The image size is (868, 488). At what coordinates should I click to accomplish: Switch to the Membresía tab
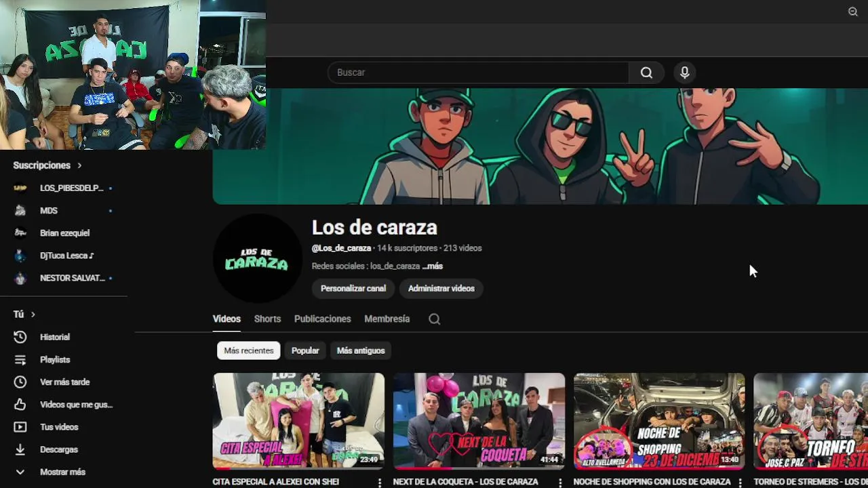[x=387, y=319]
